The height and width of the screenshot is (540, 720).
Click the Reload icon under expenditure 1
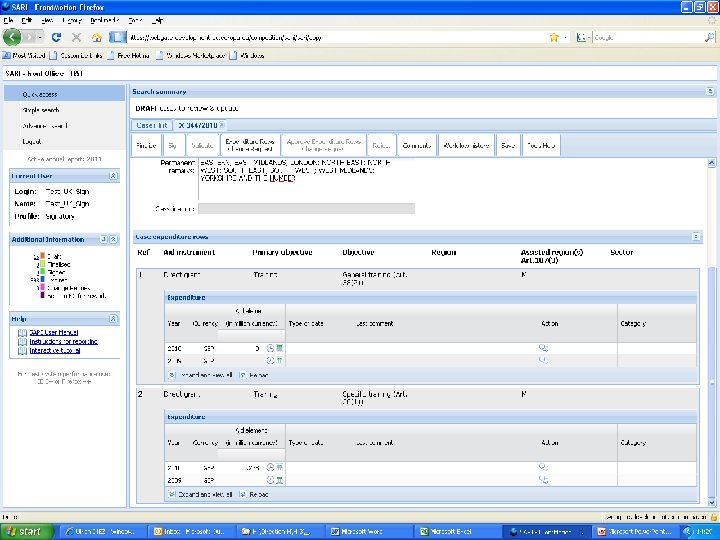243,375
